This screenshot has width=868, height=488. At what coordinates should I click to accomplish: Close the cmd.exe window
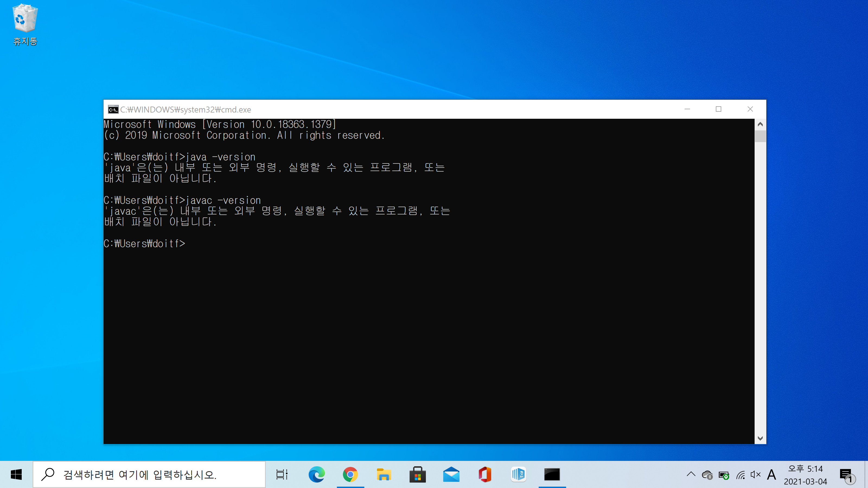pos(750,109)
